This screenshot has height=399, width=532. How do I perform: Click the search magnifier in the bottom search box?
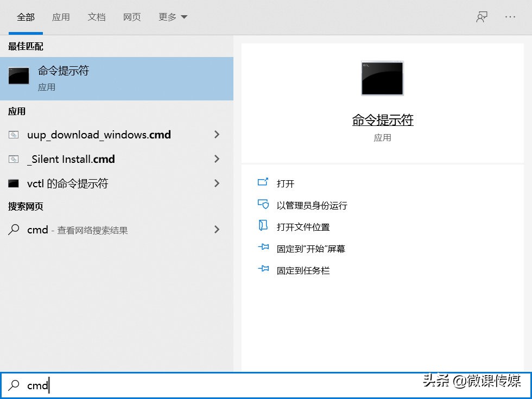coord(13,385)
